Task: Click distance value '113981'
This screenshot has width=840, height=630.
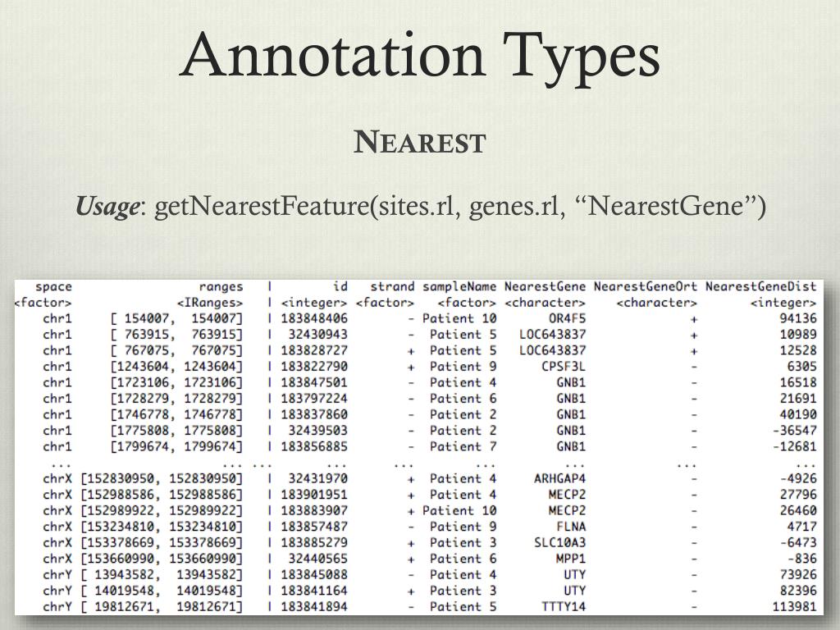Action: 794,608
